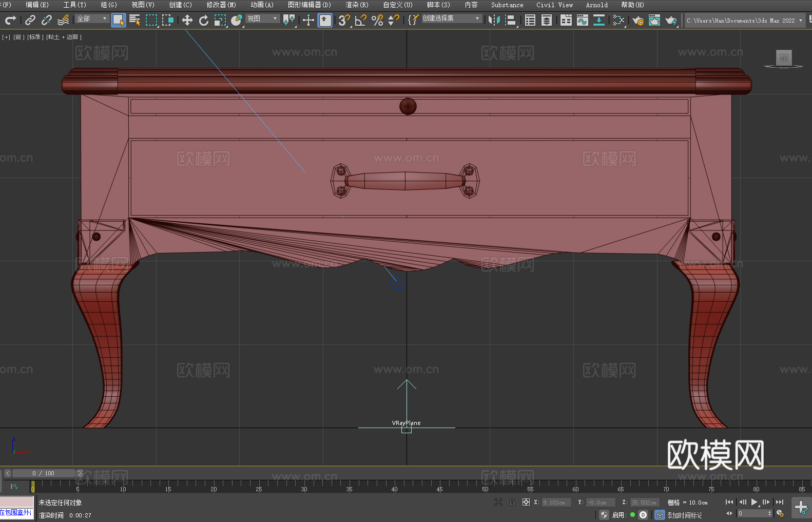Image resolution: width=812 pixels, height=522 pixels.
Task: Click the Redo arrow icon
Action: pyautogui.click(x=10, y=20)
